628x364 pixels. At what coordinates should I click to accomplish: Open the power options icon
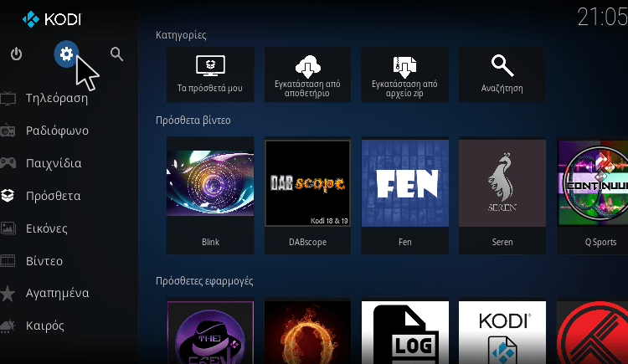(x=16, y=54)
